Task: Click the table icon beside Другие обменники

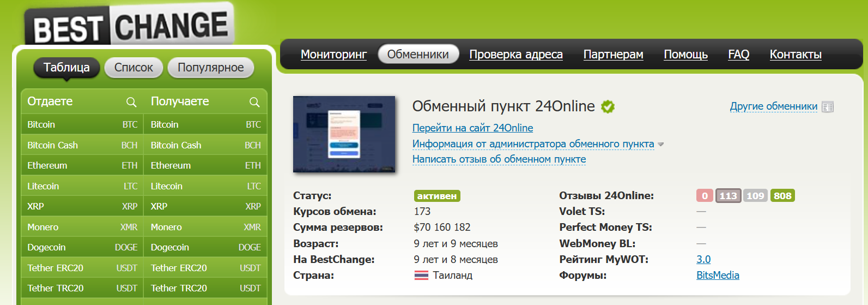Action: (x=828, y=107)
